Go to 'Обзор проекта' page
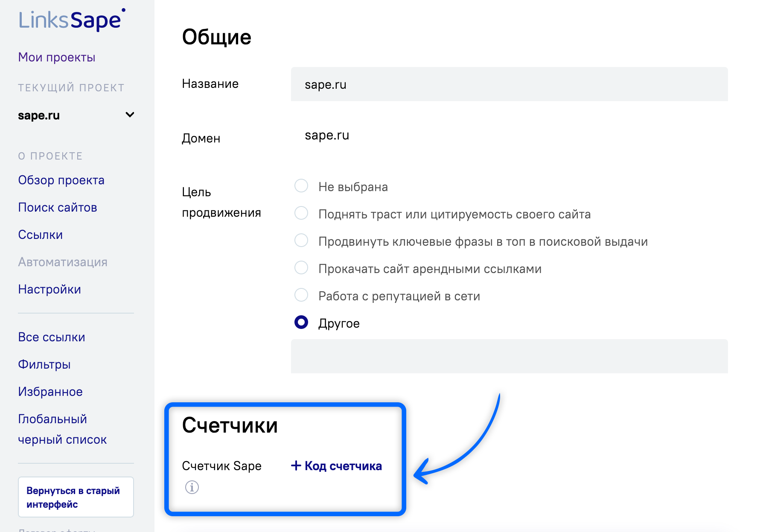763x532 pixels. (61, 180)
